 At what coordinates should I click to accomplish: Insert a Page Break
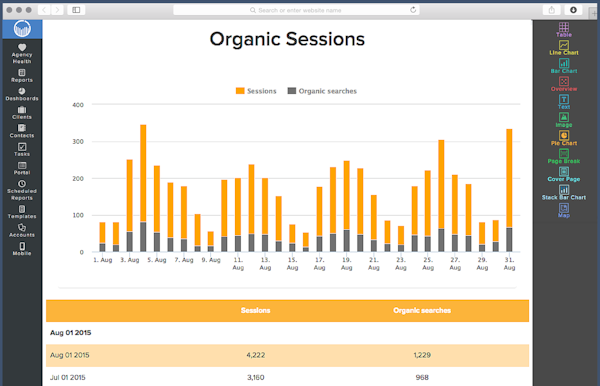[x=564, y=156]
